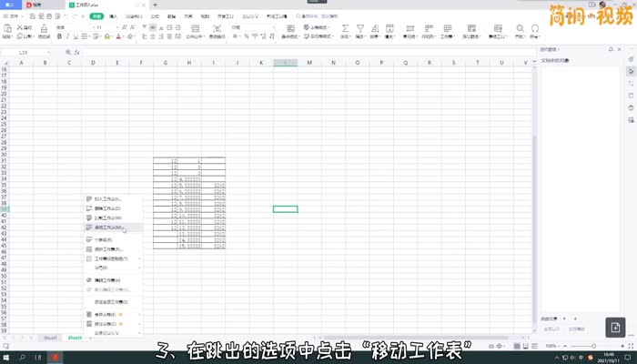The image size is (637, 364).
Task: Open the WPS app on the taskbar
Action: 55,358
